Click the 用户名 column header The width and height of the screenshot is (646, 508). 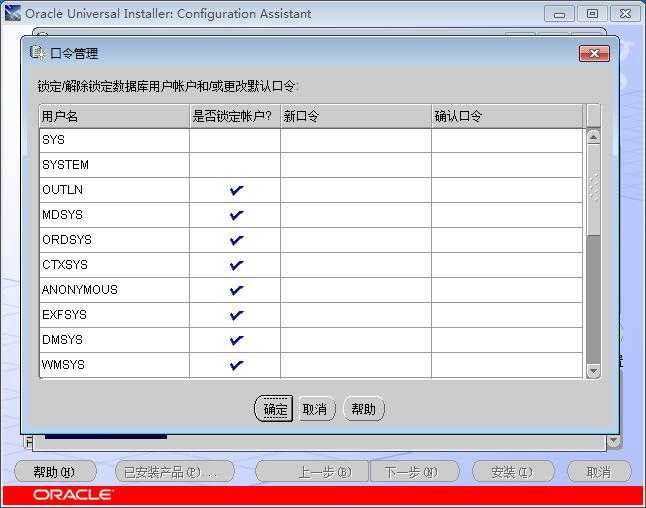point(114,116)
